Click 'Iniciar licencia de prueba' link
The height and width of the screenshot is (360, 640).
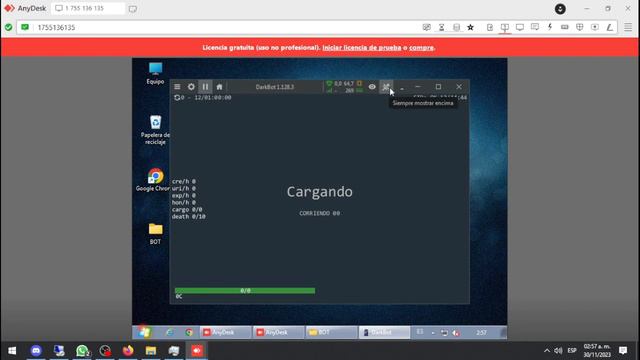click(x=362, y=48)
